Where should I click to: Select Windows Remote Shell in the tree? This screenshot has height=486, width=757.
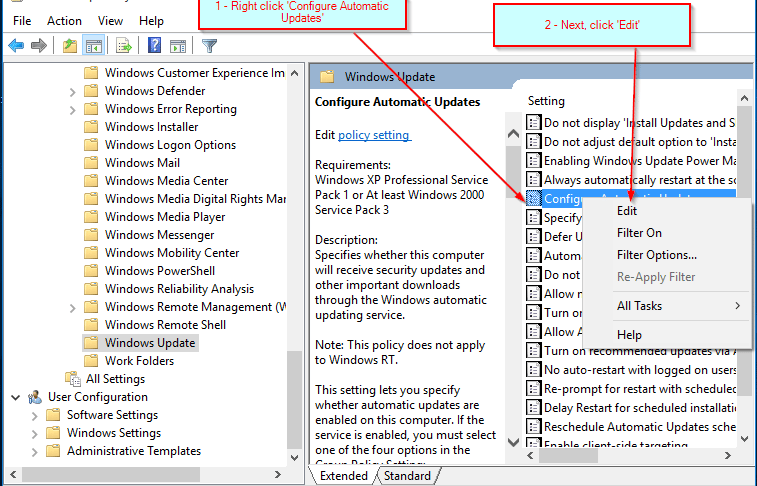pos(165,325)
